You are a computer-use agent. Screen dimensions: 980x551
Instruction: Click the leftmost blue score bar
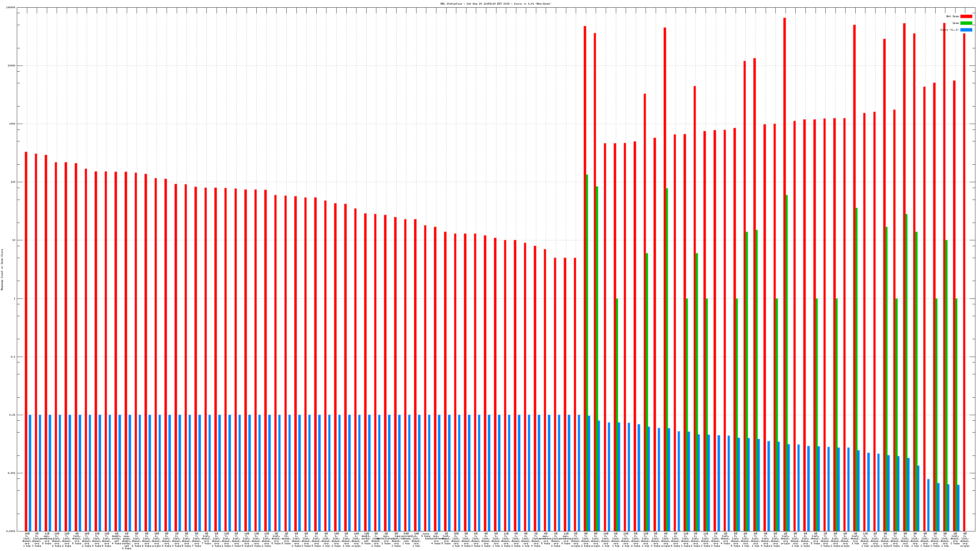[x=30, y=471]
